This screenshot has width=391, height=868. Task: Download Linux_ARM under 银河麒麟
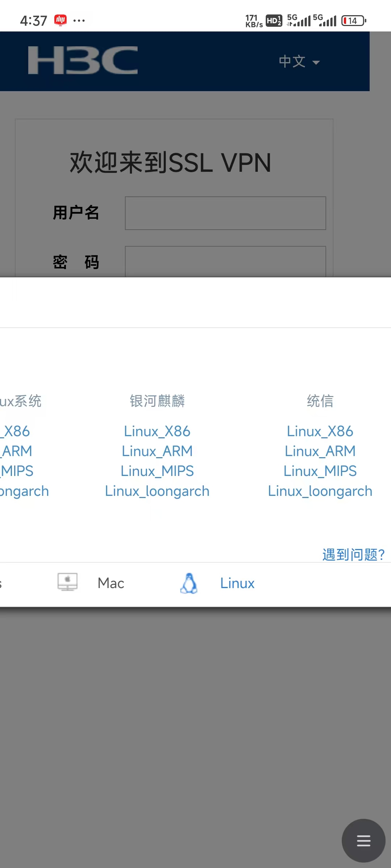tap(157, 451)
